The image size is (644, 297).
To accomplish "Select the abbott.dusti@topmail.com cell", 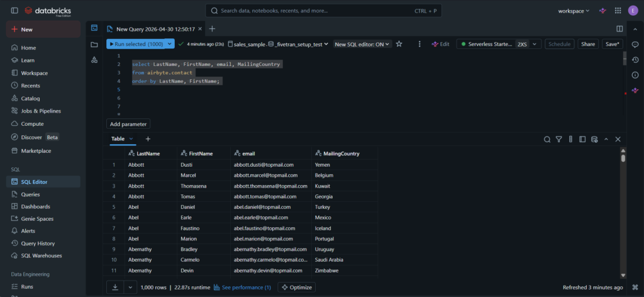I will pos(270,165).
